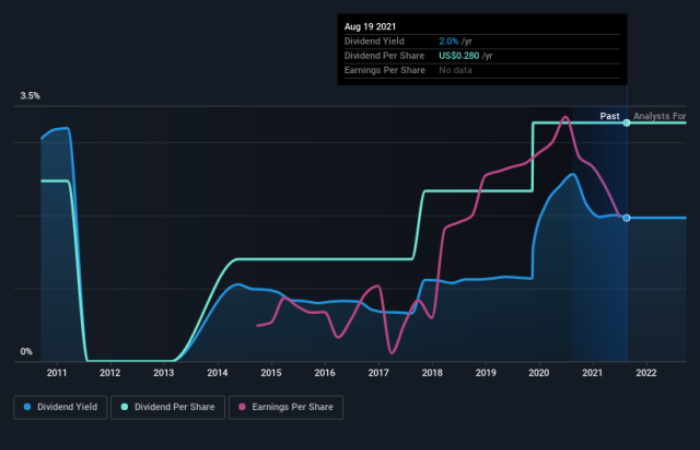700x450 pixels.
Task: Click the 2018 x-axis label
Action: [x=432, y=373]
